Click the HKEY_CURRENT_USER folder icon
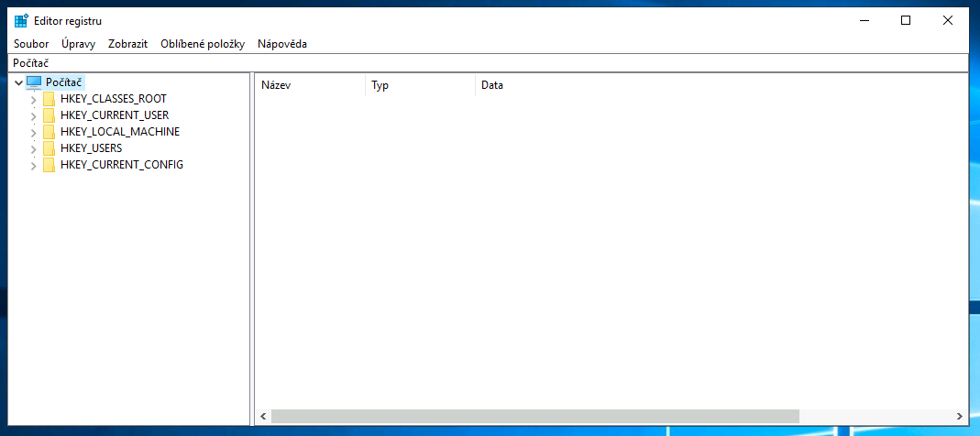 tap(49, 115)
